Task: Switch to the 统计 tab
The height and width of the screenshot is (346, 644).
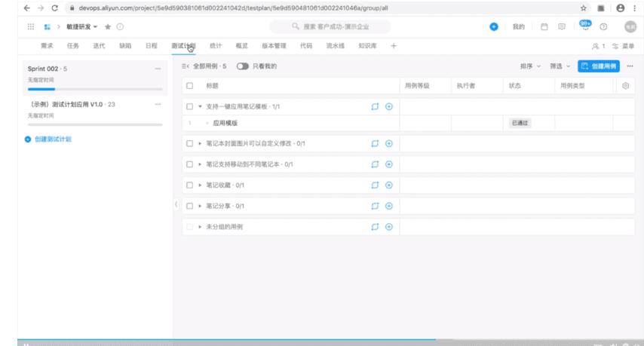Action: [216, 46]
